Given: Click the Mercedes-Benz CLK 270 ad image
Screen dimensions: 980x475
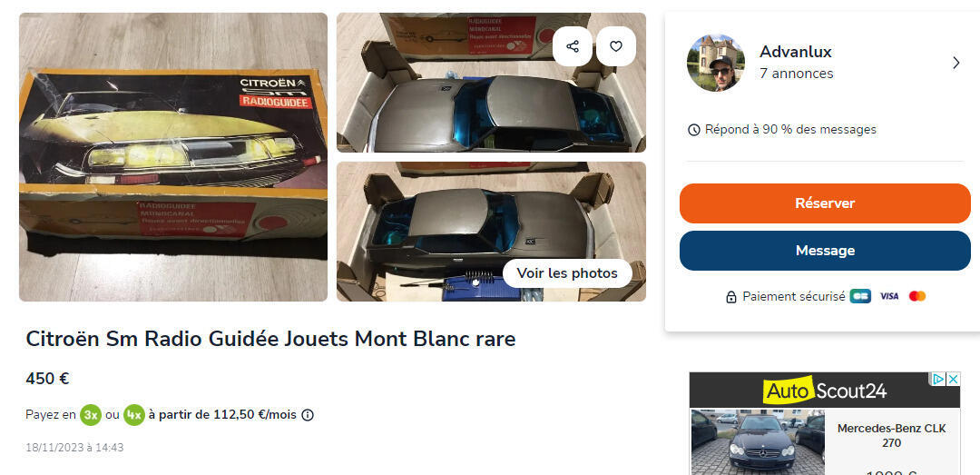Looking at the screenshot, I should [x=758, y=441].
